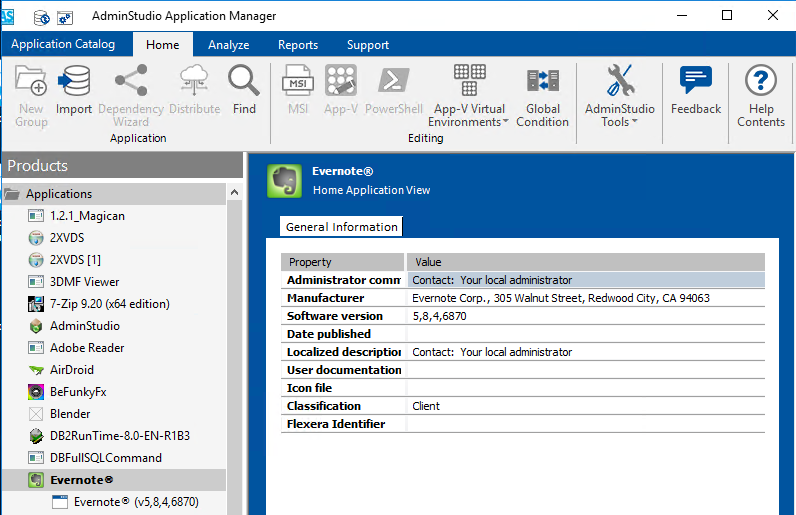
Task: Click the Applications folder icon
Action: (12, 194)
